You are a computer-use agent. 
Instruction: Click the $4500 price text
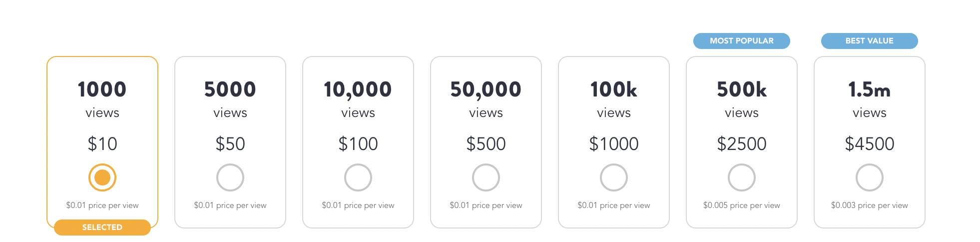pos(870,144)
